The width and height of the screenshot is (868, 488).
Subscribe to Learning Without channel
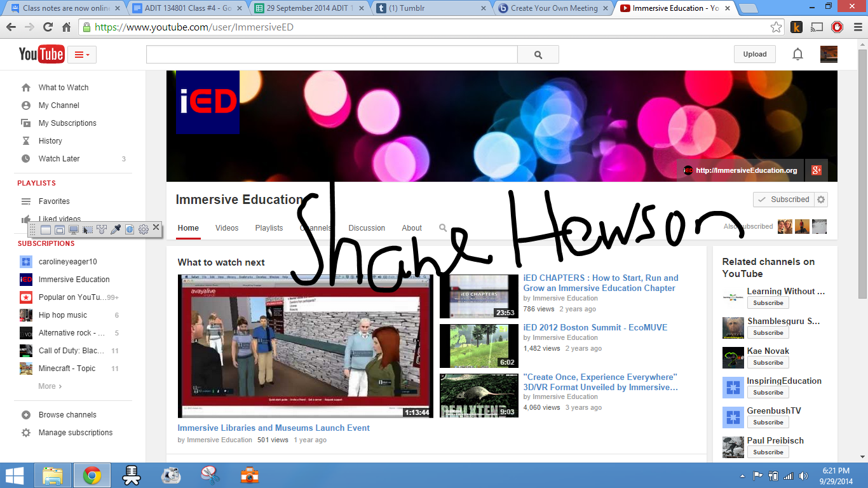[768, 303]
